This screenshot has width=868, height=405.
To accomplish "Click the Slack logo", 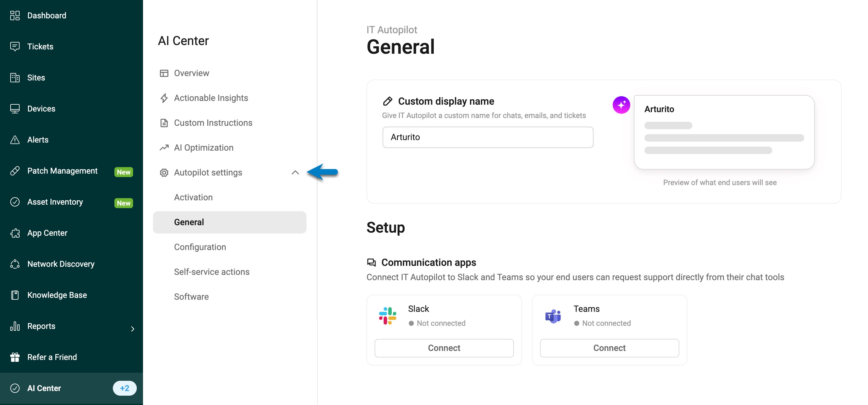I will [x=387, y=316].
